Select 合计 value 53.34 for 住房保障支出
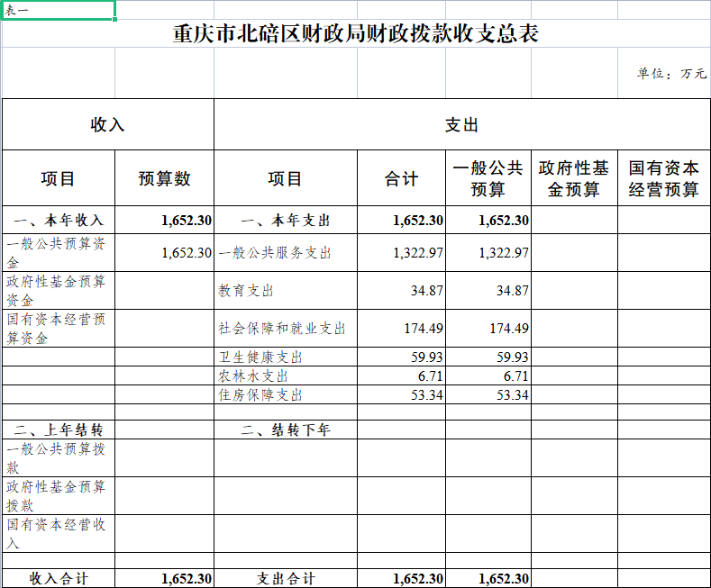The height and width of the screenshot is (588, 711). [x=402, y=394]
